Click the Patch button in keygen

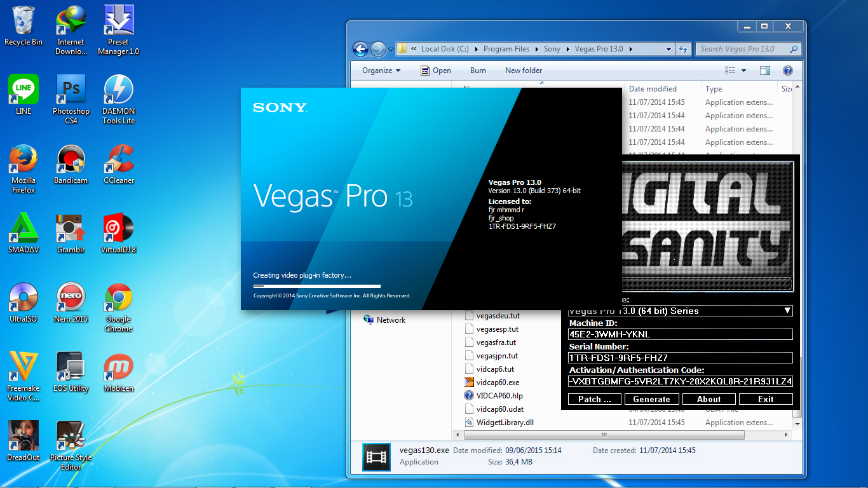[595, 399]
